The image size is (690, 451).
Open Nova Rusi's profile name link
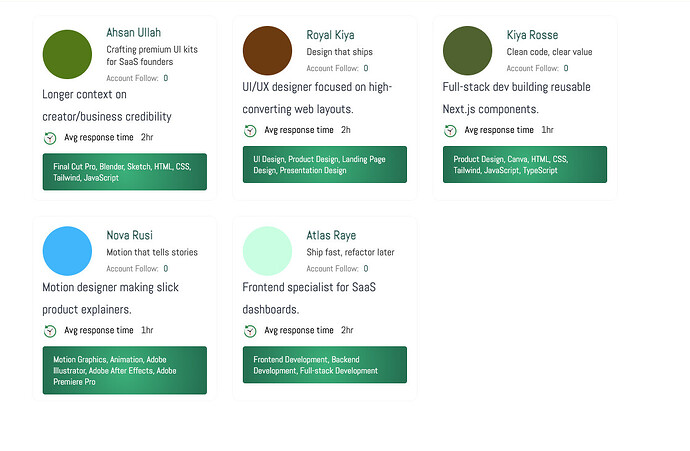tap(131, 235)
